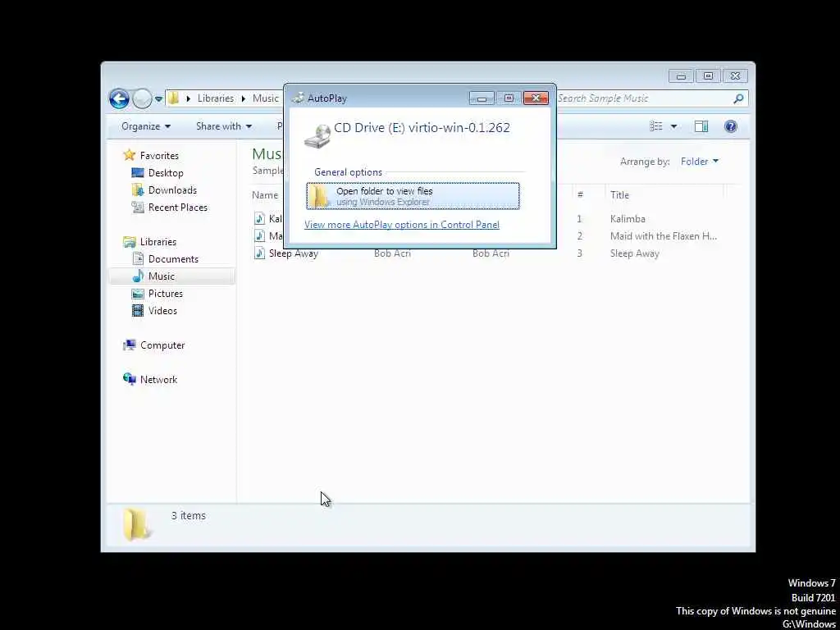The height and width of the screenshot is (630, 840).
Task: Open the Videos library
Action: (x=162, y=311)
